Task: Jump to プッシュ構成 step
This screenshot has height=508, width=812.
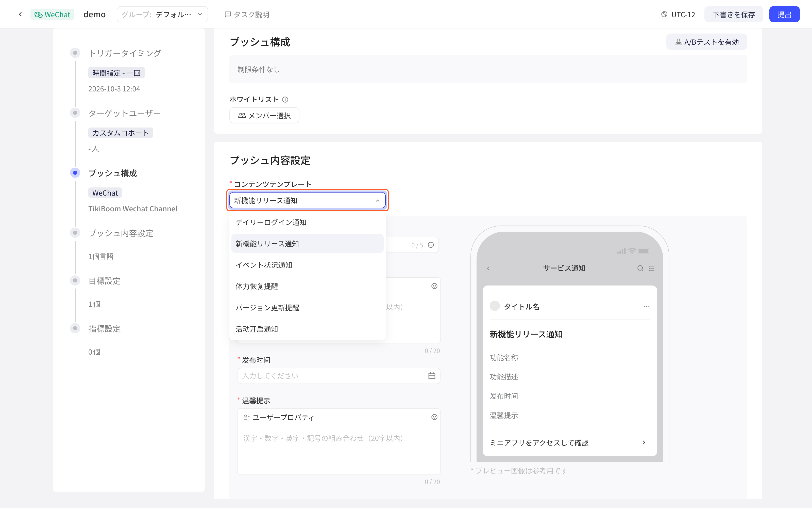Action: (x=113, y=173)
